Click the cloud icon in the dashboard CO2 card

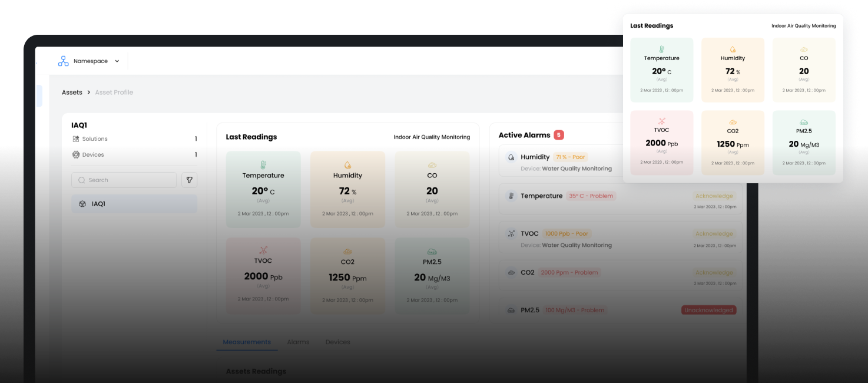click(x=347, y=252)
